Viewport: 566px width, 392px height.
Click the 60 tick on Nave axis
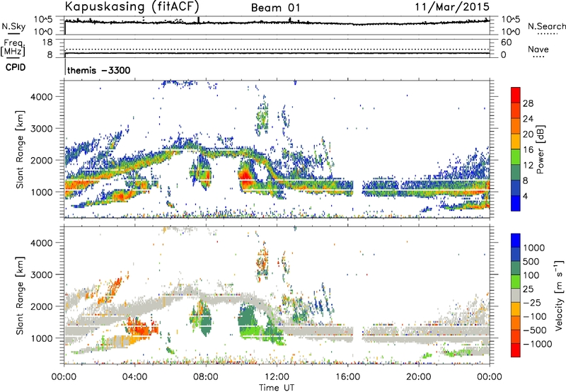tap(506, 42)
